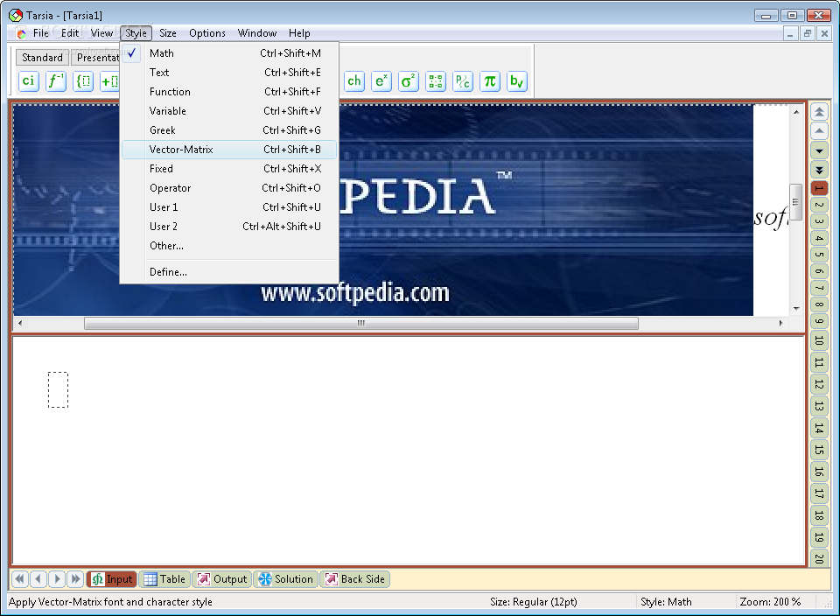Open the File menu

coord(41,33)
